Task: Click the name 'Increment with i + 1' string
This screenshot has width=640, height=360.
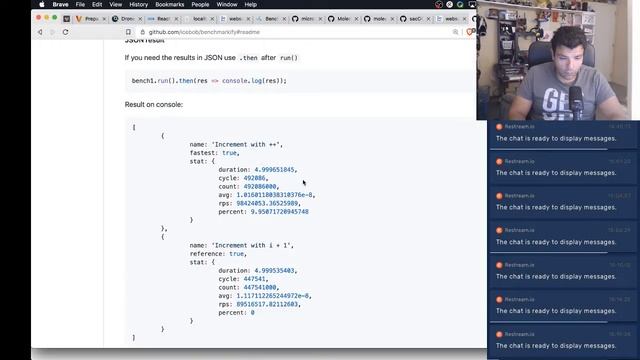Action: 252,245
